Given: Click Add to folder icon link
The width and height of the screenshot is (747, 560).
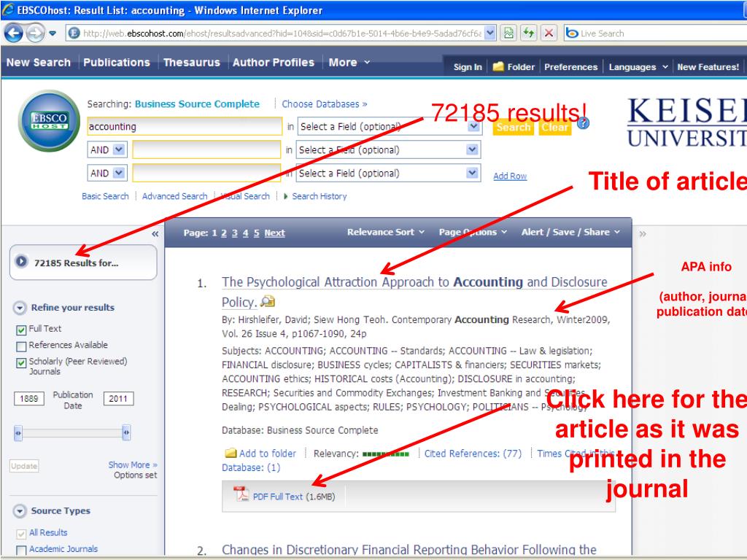Looking at the screenshot, I should point(260,454).
